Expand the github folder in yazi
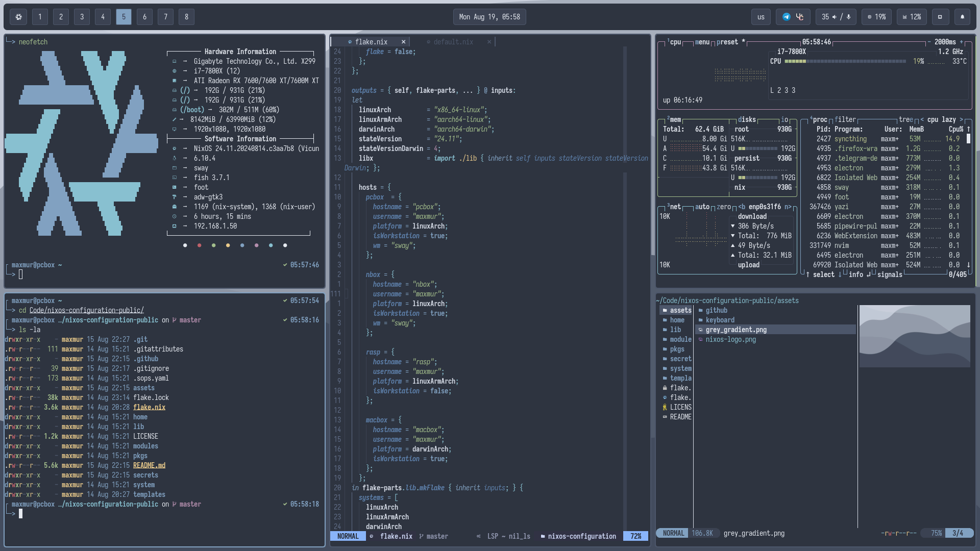 (x=716, y=310)
